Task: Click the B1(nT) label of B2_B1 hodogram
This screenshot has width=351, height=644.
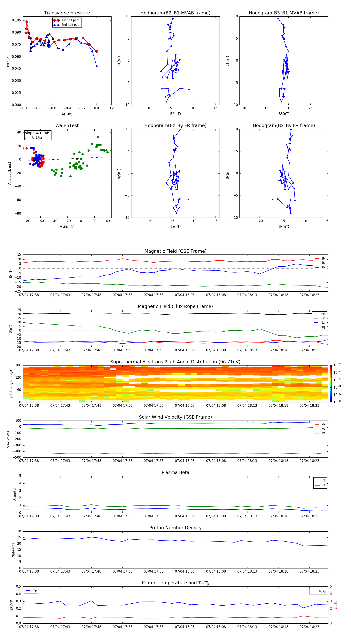Action: [119, 61]
